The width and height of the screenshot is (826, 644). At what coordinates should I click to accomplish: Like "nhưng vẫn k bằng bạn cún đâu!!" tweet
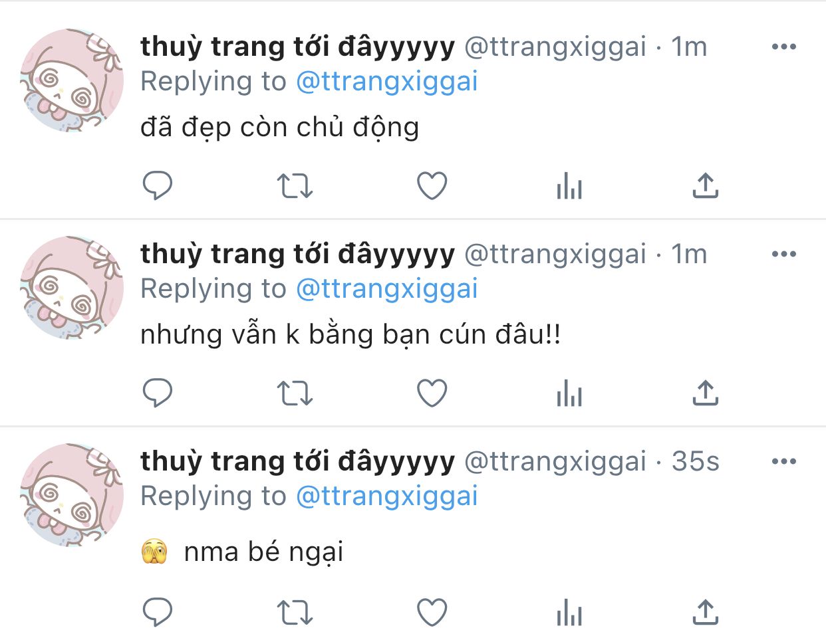coord(432,393)
